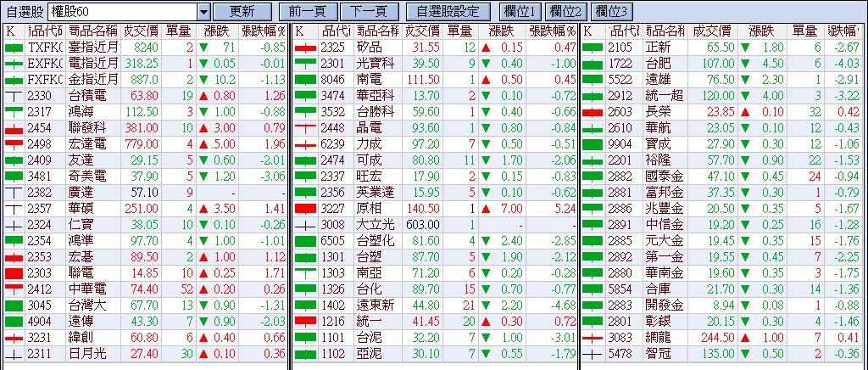Select futures row 電指近月
This screenshot has width=868, height=370.
coord(94,64)
